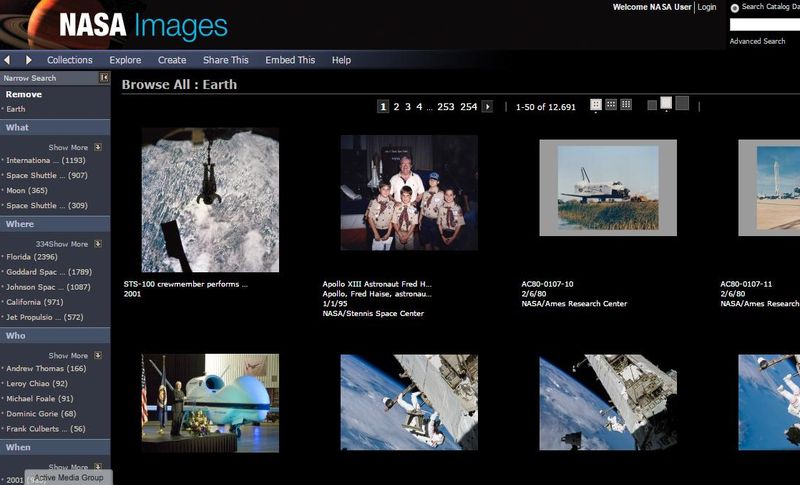Collapse the Narrow Search panel
800x485 pixels.
pyautogui.click(x=104, y=78)
